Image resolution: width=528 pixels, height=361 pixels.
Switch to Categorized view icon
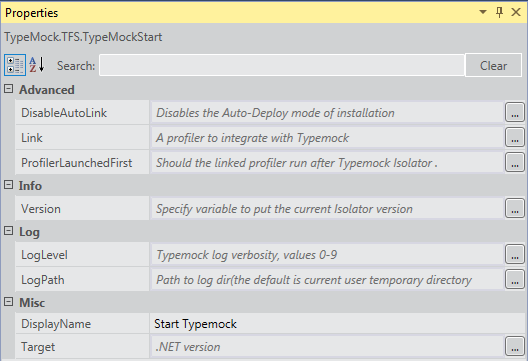[x=15, y=65]
